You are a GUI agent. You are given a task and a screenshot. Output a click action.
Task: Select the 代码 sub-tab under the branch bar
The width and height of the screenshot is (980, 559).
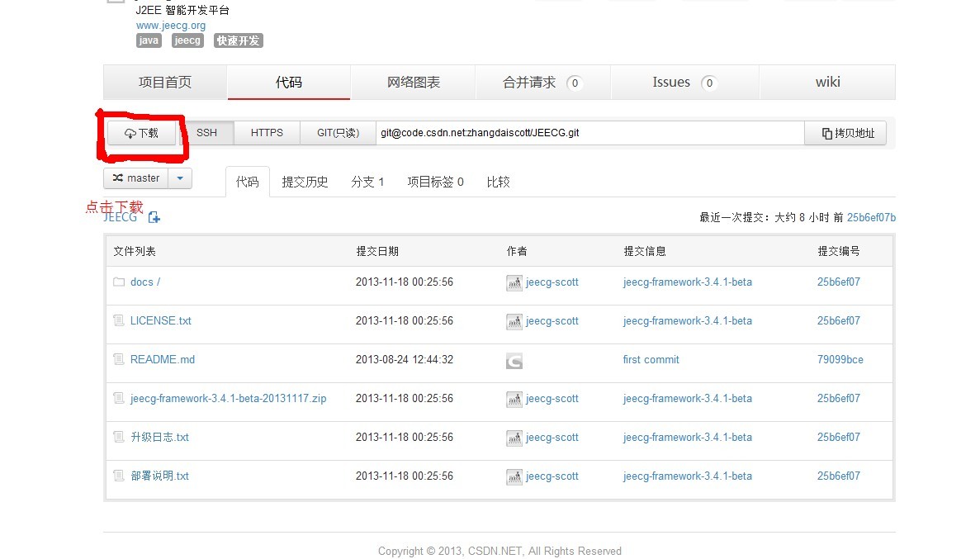tap(248, 182)
